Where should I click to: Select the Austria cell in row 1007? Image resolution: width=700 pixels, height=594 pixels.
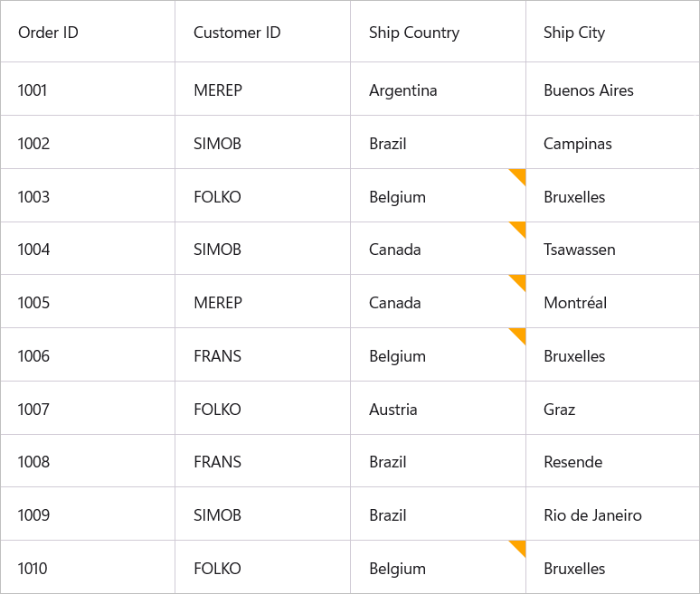pyautogui.click(x=393, y=410)
